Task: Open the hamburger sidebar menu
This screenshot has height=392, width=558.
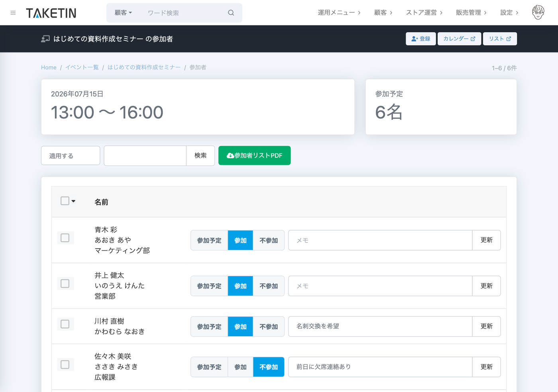Action: point(13,13)
